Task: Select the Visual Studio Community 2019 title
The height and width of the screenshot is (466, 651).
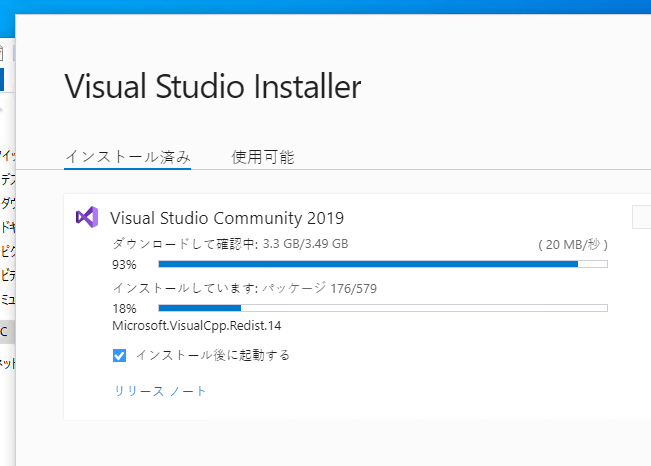Action: point(227,218)
